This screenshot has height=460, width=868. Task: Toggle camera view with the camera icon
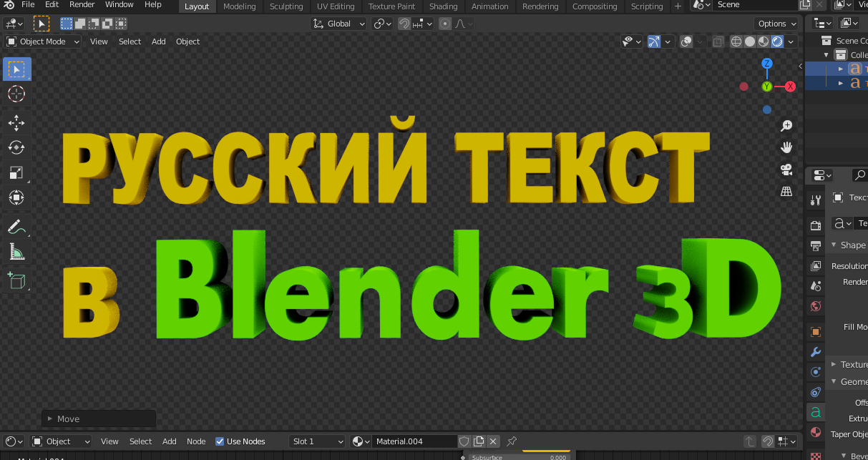tap(786, 170)
